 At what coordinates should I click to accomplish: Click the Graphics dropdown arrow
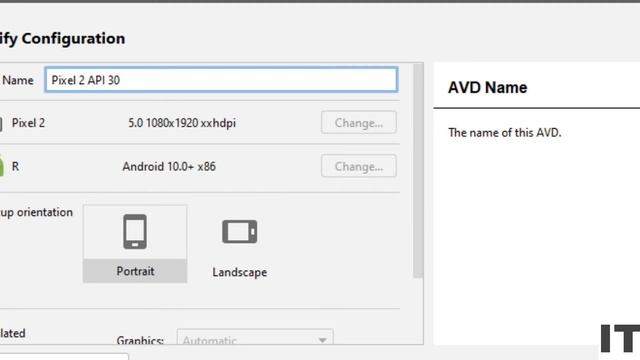pyautogui.click(x=322, y=340)
